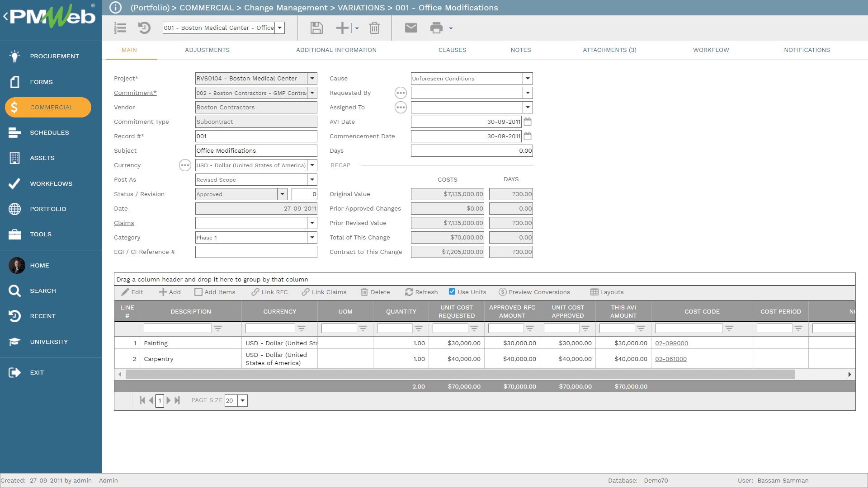Click ellipsis button next to Currency
868x488 pixels.
[x=185, y=165]
